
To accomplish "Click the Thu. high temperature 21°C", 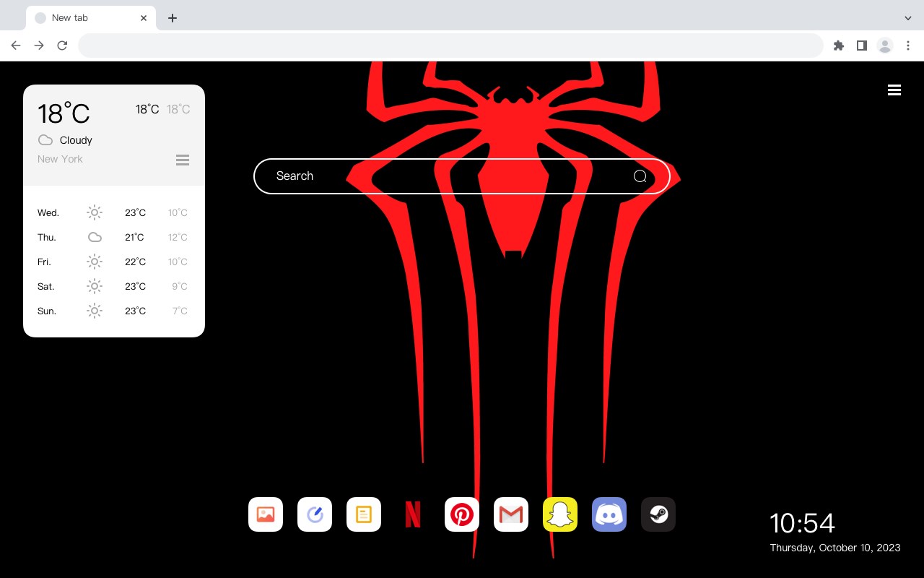I will (x=134, y=237).
